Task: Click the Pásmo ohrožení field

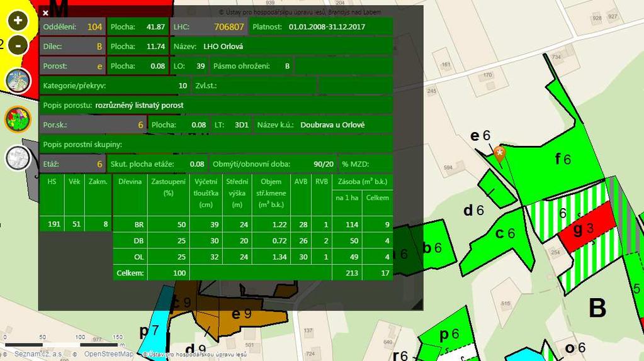Action: [x=251, y=66]
